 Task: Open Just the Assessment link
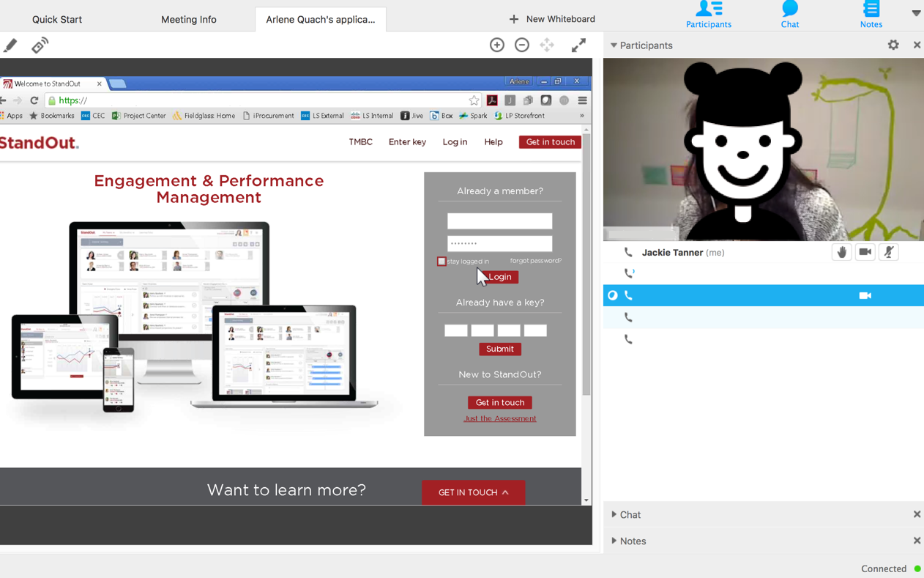pyautogui.click(x=500, y=419)
